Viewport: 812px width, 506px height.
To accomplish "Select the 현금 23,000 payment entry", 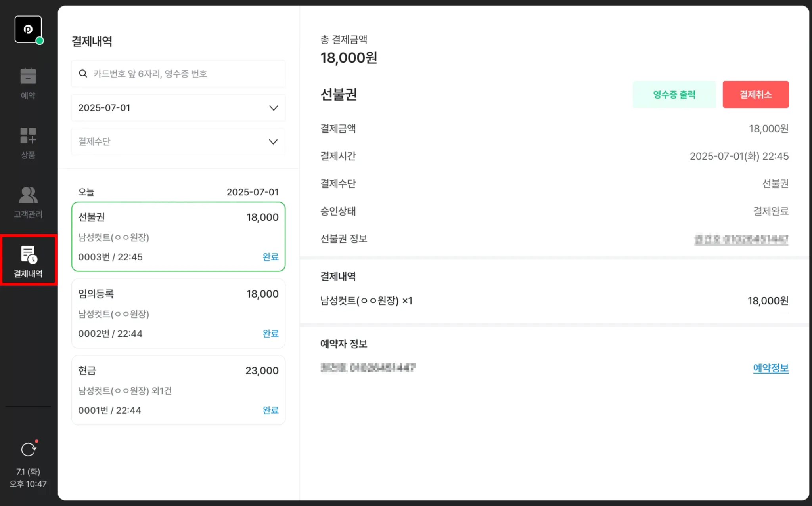I will click(x=178, y=390).
